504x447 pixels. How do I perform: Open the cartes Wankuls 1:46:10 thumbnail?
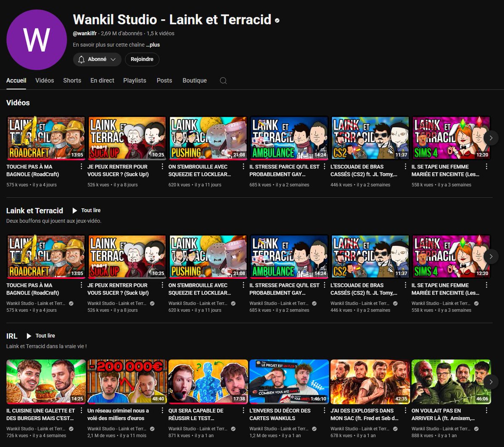(289, 382)
